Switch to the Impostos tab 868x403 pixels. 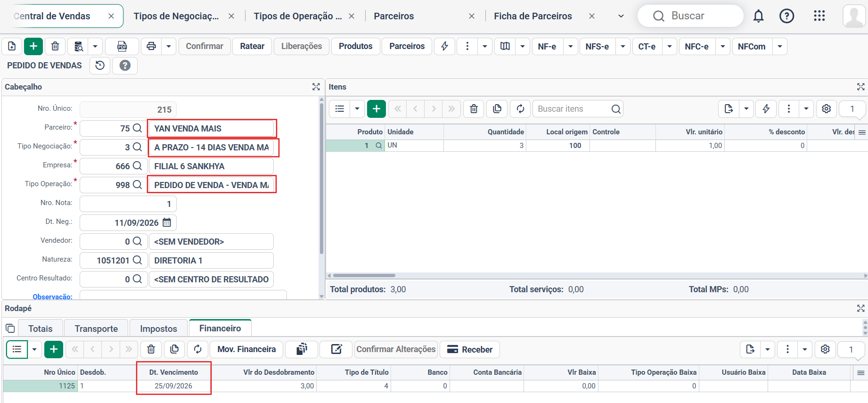tap(159, 329)
